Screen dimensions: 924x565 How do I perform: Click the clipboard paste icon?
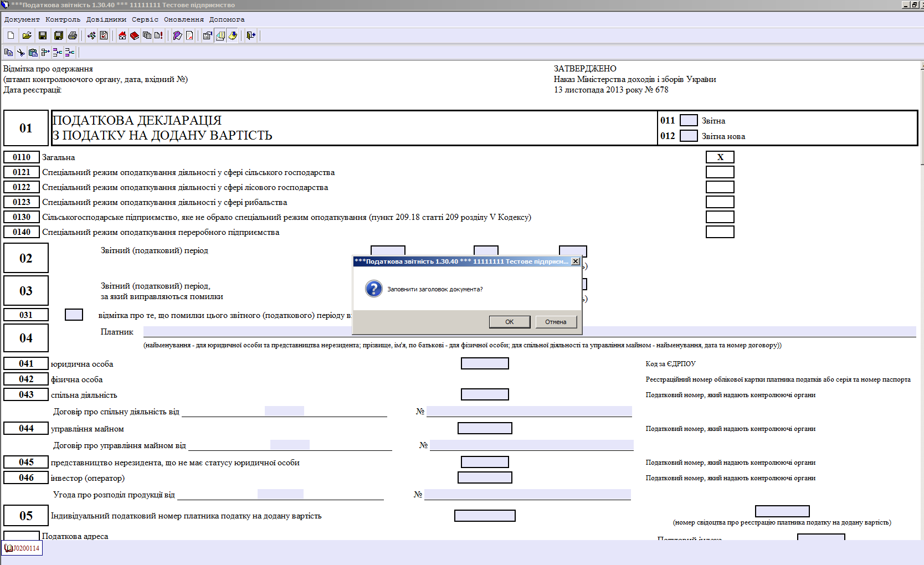click(33, 53)
